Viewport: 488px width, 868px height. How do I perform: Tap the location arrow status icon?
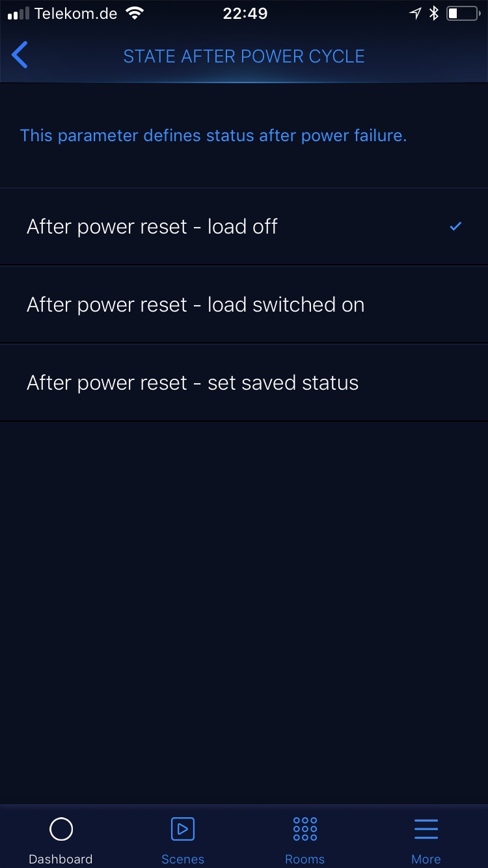coord(415,14)
